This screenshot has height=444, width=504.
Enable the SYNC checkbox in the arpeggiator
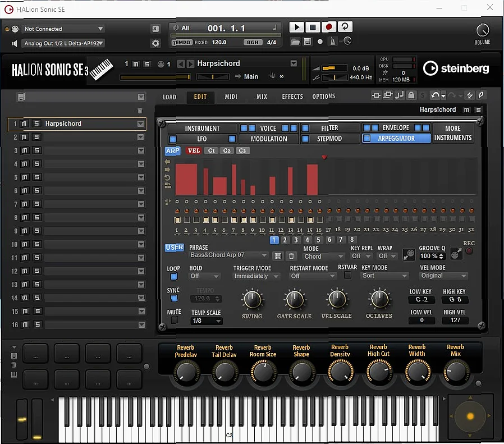click(173, 298)
